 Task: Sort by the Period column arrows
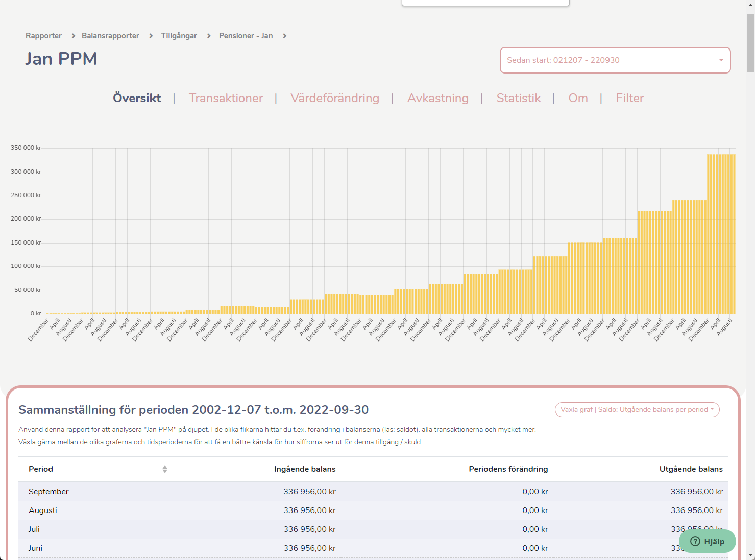pyautogui.click(x=165, y=469)
